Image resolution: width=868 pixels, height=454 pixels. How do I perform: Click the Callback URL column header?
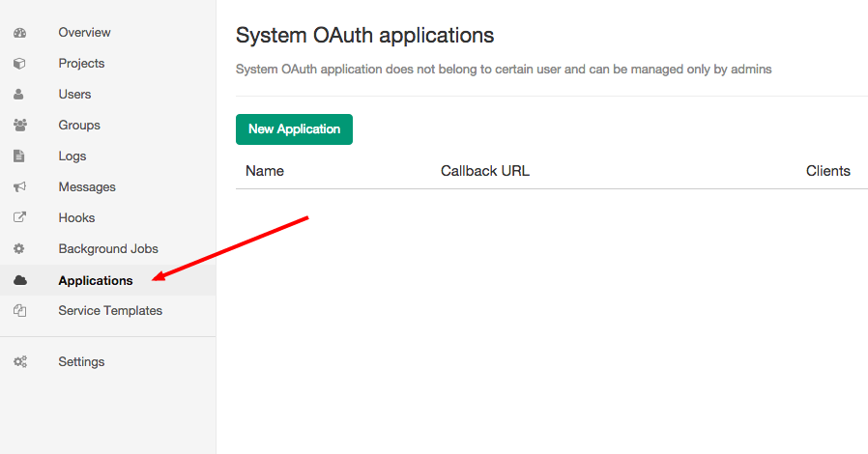[485, 171]
